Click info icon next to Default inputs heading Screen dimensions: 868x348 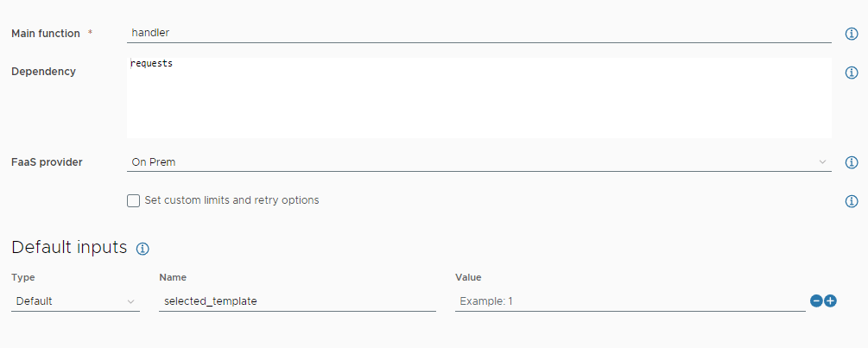tap(143, 249)
